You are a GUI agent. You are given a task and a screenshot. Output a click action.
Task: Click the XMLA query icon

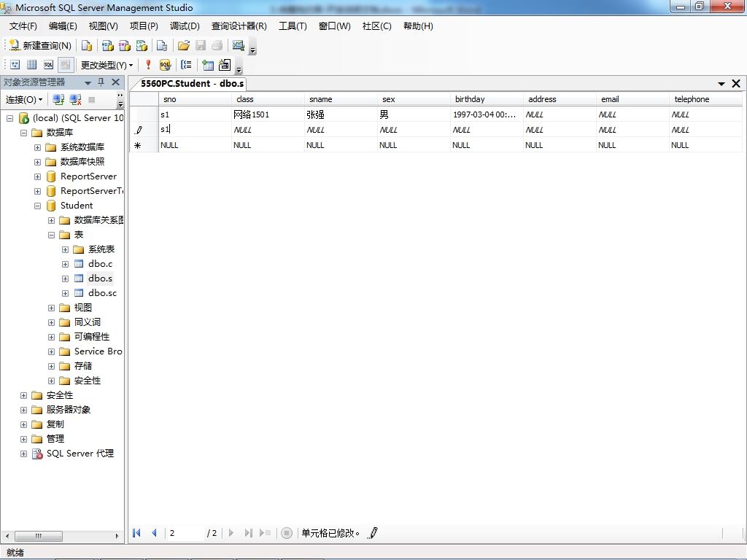pyautogui.click(x=142, y=45)
